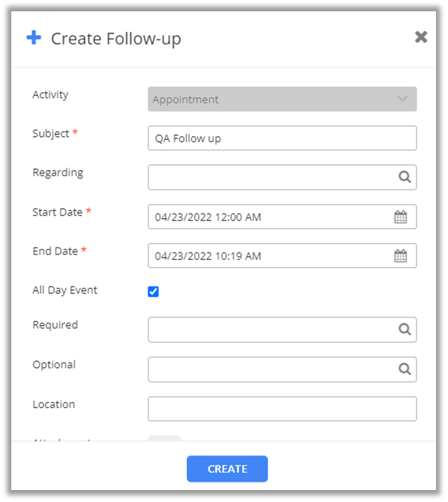Search using the Required field magnifier icon
Image resolution: width=448 pixels, height=502 pixels.
pyautogui.click(x=404, y=329)
